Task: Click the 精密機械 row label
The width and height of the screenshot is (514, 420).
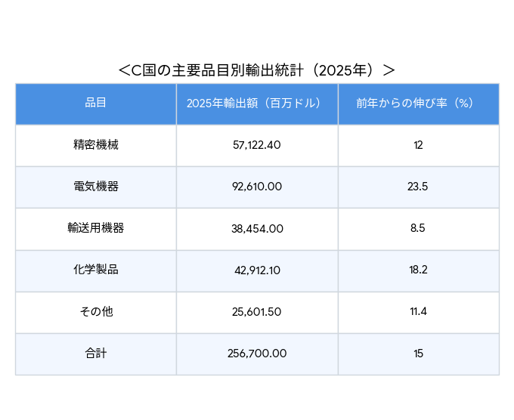Action: (x=95, y=145)
